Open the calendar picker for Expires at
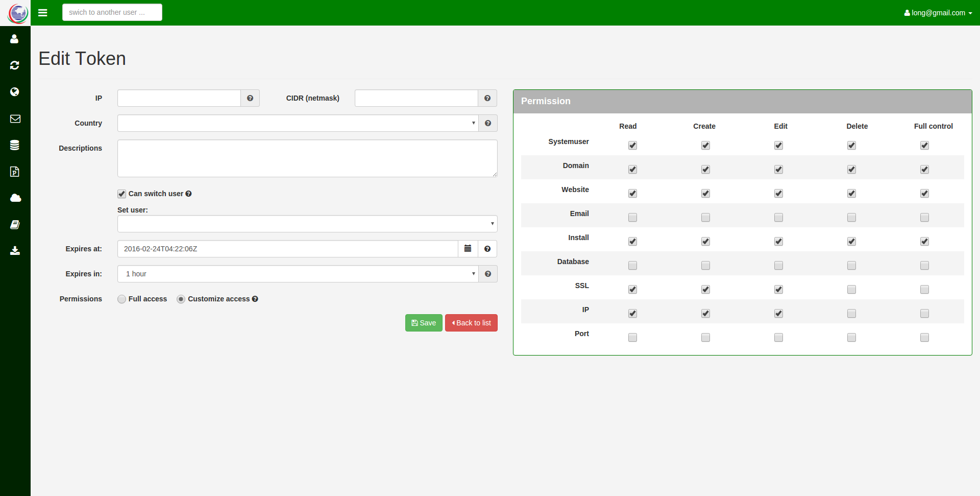Screen dimensions: 980x496 [468, 249]
